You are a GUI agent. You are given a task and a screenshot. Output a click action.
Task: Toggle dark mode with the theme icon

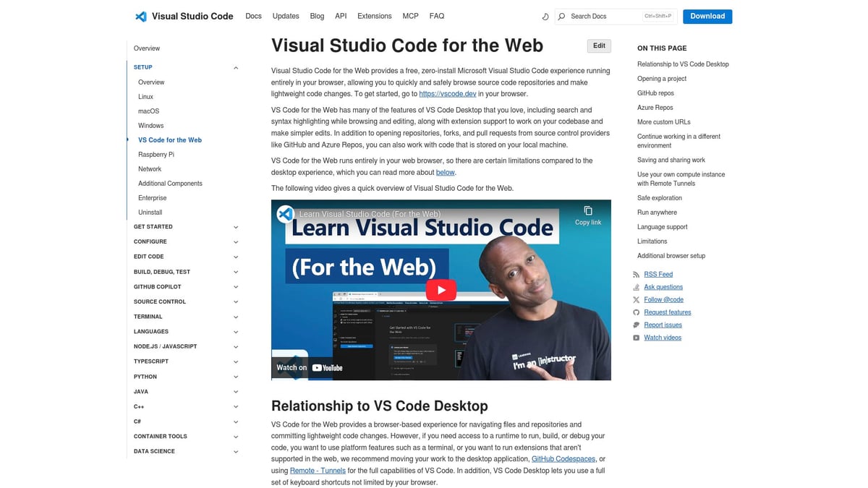545,16
